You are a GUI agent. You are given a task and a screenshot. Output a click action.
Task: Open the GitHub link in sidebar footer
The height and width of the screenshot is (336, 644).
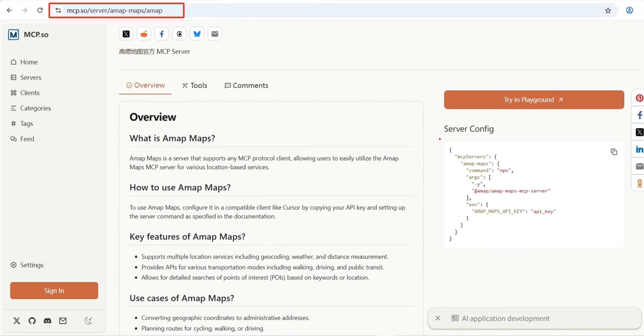click(x=32, y=321)
